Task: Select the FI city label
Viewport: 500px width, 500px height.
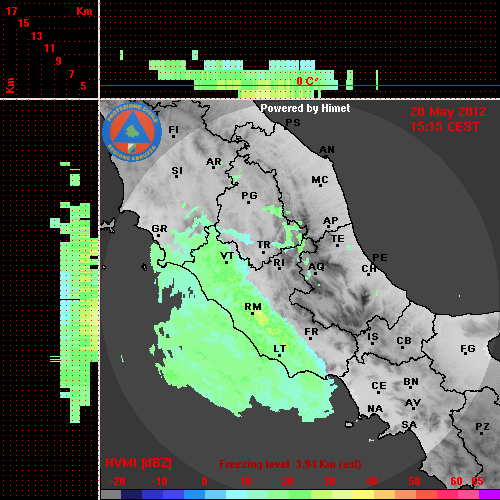Action: tap(174, 129)
